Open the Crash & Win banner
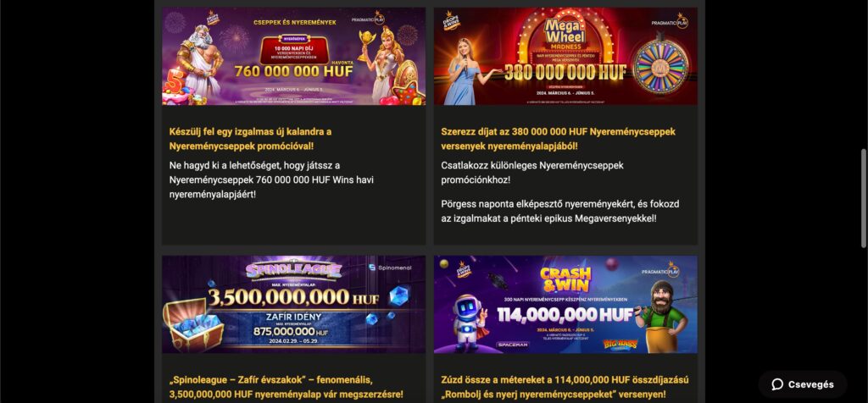This screenshot has height=403, width=868. pyautogui.click(x=565, y=304)
